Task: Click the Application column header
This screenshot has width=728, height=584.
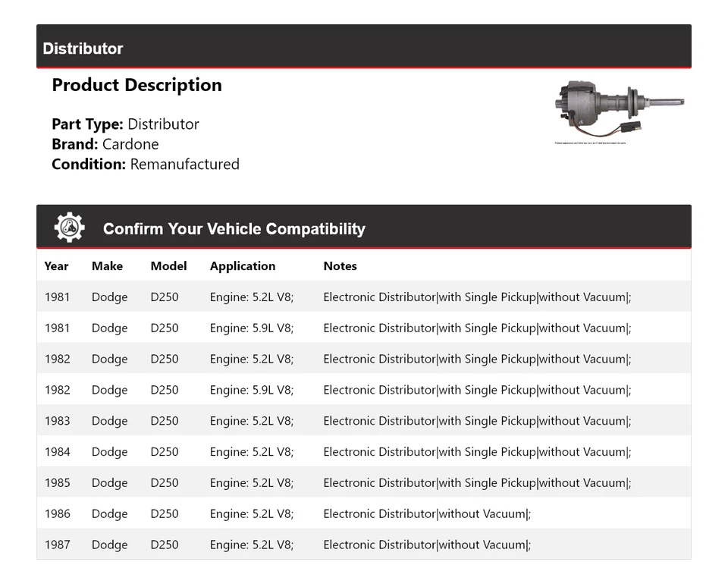Action: (243, 266)
